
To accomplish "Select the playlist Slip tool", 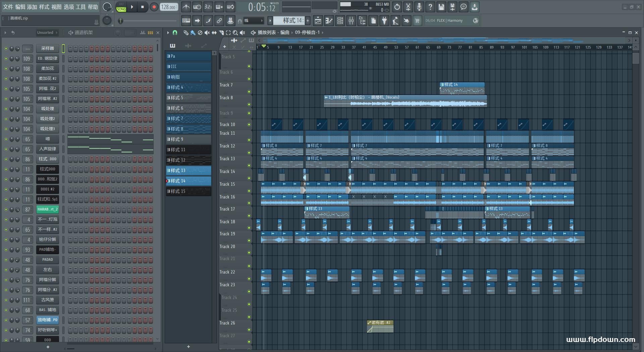I will pyautogui.click(x=214, y=33).
